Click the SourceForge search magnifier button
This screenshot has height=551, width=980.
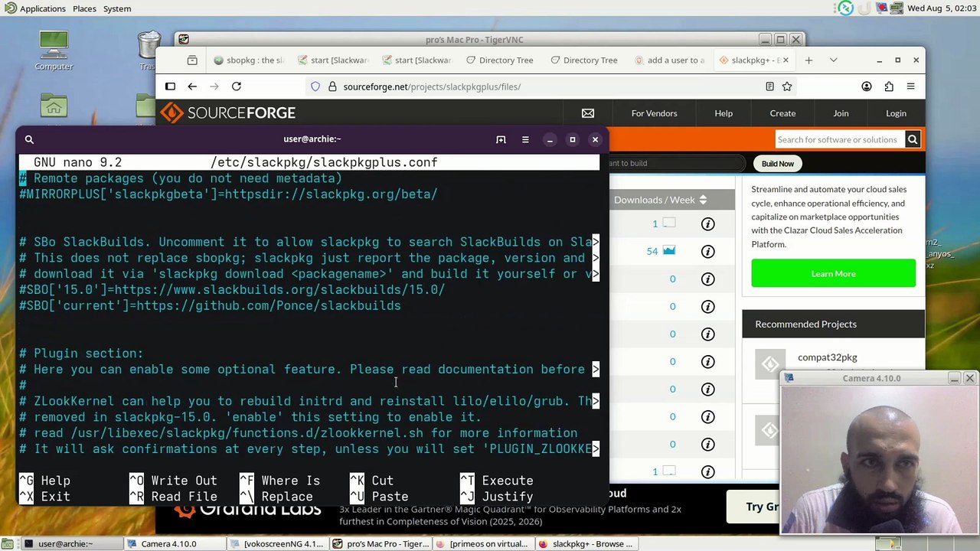[913, 139]
